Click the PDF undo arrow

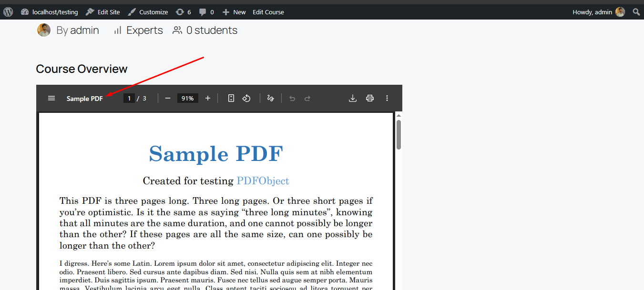[292, 98]
